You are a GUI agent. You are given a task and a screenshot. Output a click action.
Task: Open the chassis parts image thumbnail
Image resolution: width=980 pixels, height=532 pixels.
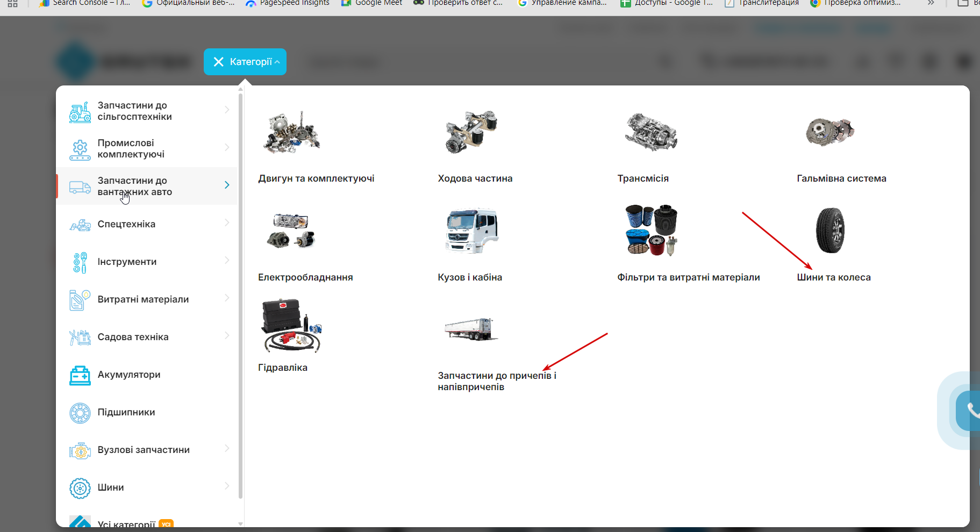pyautogui.click(x=471, y=132)
